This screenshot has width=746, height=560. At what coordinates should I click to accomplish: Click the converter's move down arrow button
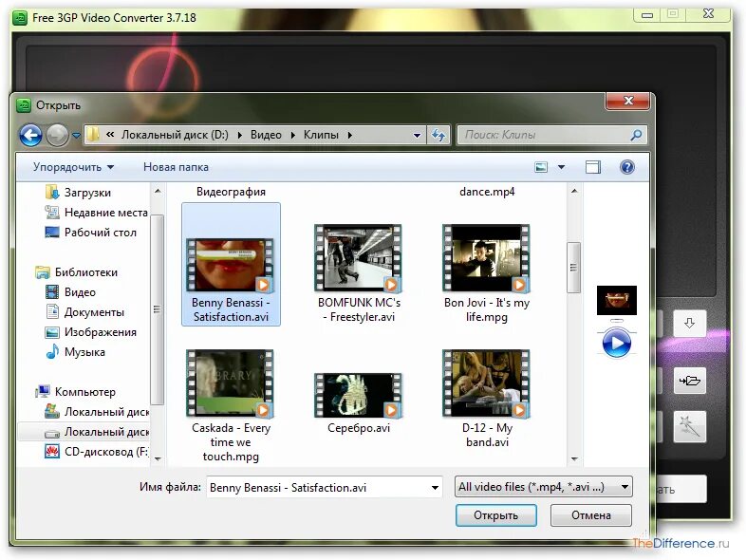(x=689, y=323)
